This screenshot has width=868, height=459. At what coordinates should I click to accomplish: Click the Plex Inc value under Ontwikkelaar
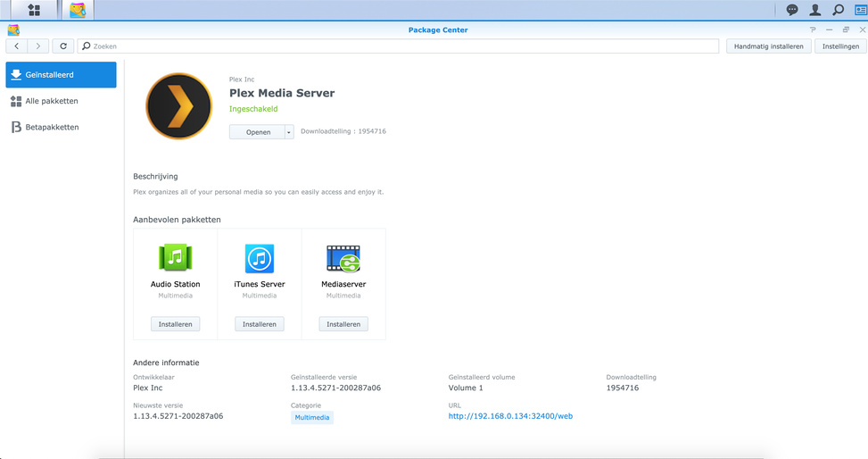tap(148, 388)
